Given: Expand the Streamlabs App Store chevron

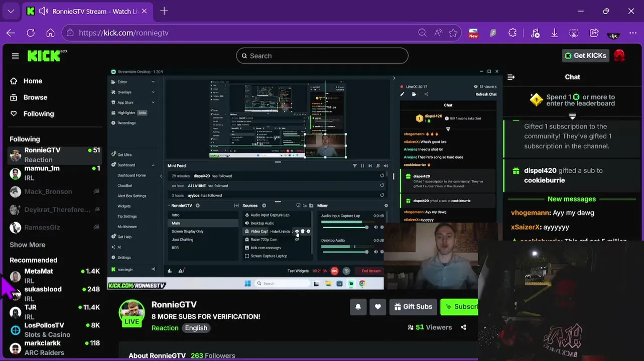Looking at the screenshot, I should pos(153,102).
